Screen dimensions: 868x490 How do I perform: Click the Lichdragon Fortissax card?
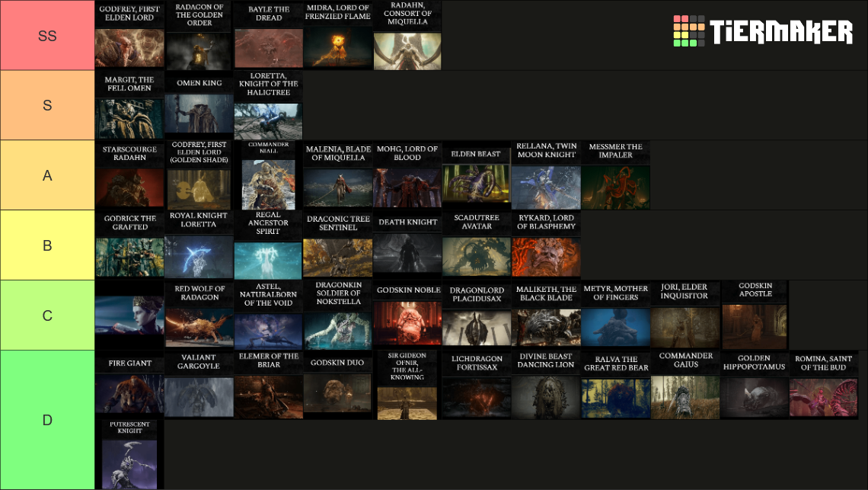coord(477,385)
